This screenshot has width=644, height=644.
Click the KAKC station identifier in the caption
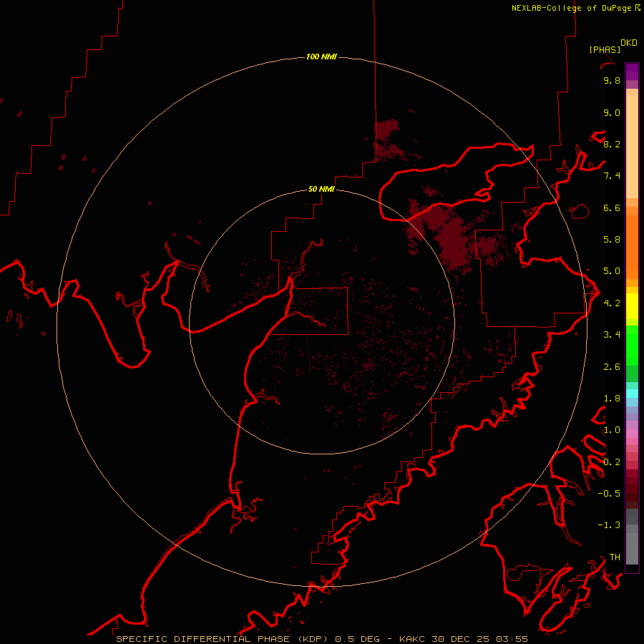(x=412, y=639)
